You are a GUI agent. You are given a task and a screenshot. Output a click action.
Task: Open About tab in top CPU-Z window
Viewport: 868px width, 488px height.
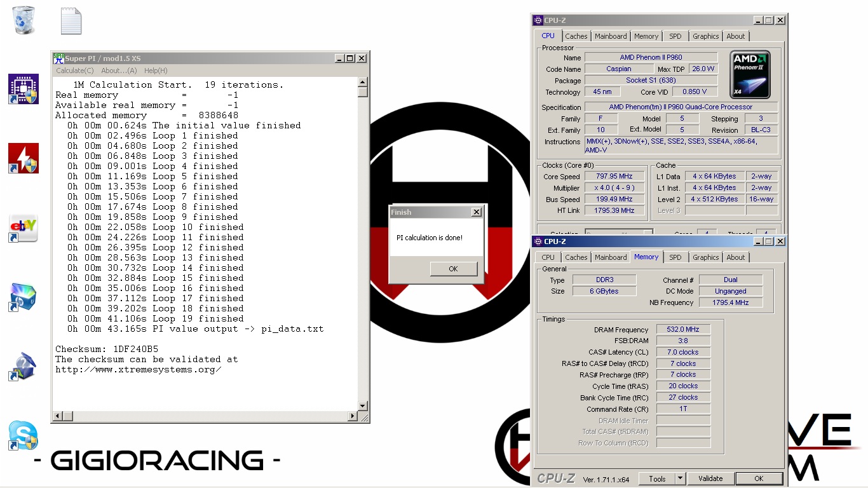point(736,36)
